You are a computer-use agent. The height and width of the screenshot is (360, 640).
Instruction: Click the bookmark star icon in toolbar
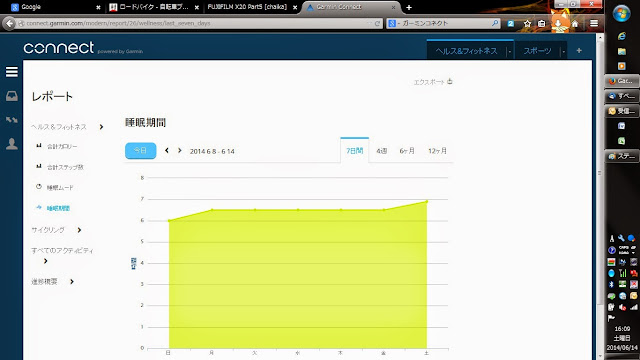[527, 23]
